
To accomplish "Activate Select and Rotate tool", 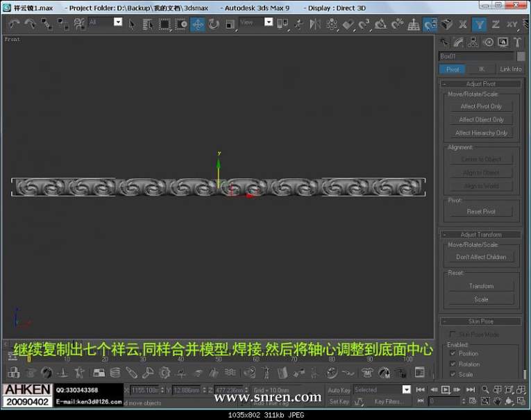I will pyautogui.click(x=214, y=24).
